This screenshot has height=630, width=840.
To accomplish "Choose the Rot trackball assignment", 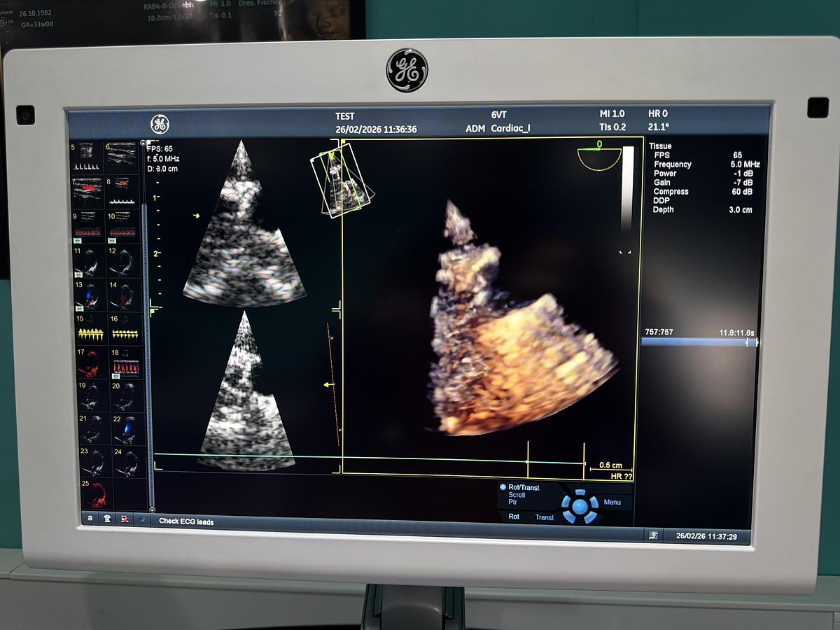I will pyautogui.click(x=514, y=517).
